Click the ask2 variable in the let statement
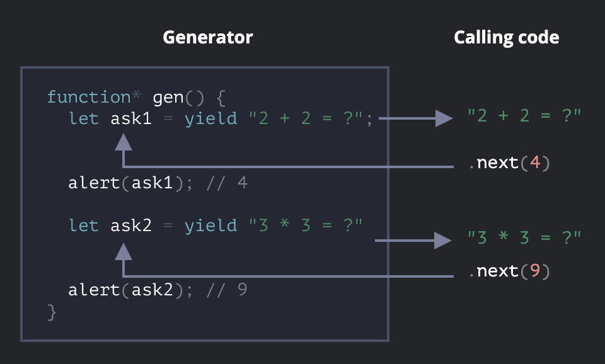Viewport: 605px width, 364px height. tap(131, 225)
